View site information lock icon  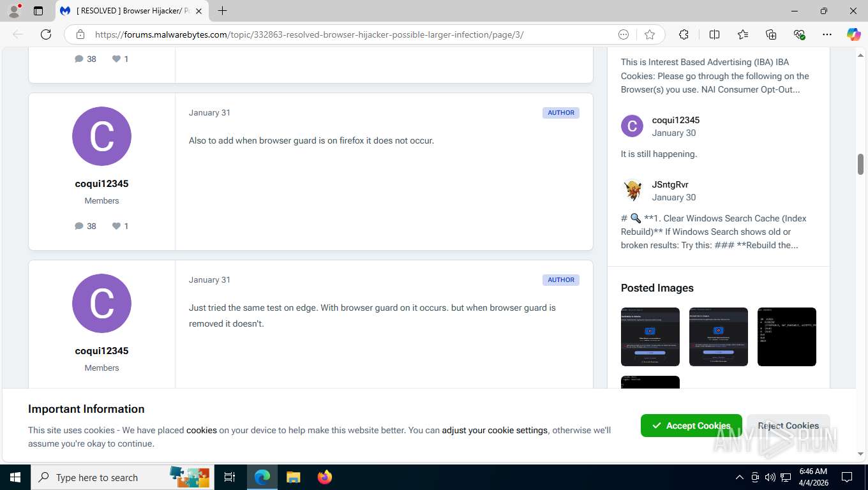click(x=80, y=34)
